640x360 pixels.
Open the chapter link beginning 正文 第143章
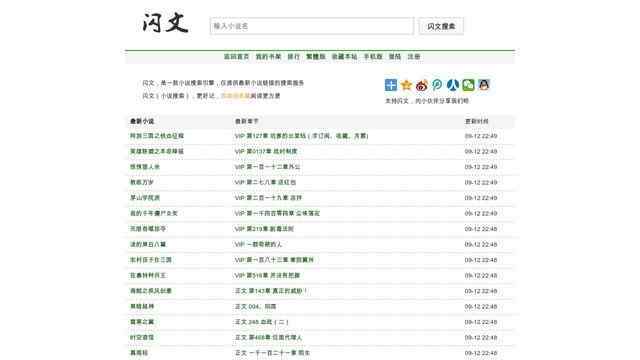271,291
